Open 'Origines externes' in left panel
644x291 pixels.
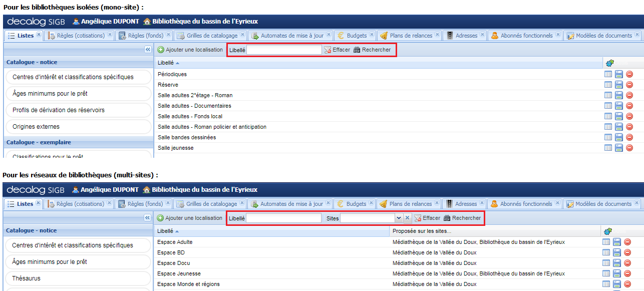(78, 127)
